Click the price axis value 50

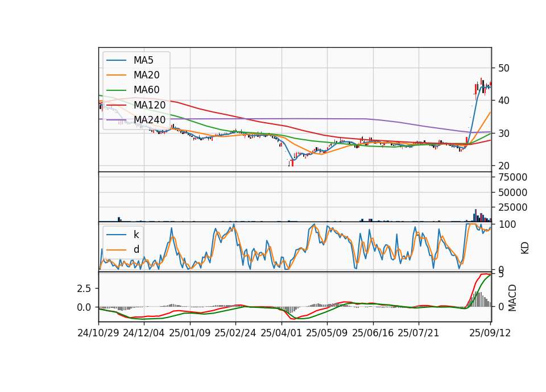tap(503, 68)
